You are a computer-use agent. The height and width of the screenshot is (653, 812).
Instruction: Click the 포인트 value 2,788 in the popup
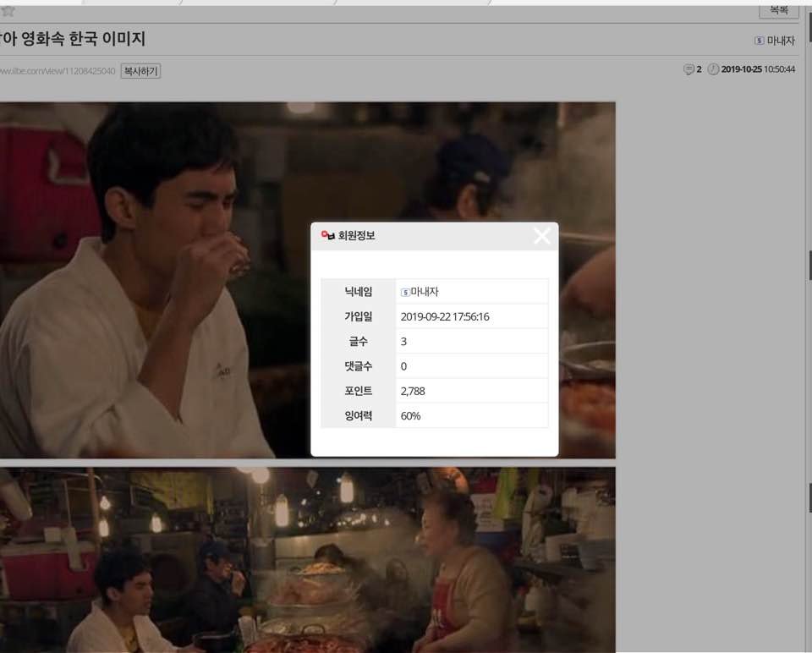point(414,392)
